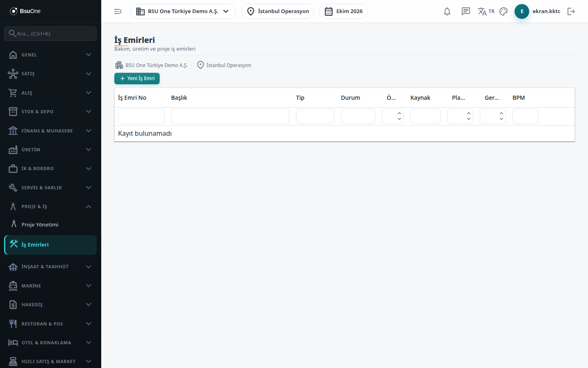Expand the İnşaat & Taahhüt section chevron

click(89, 267)
